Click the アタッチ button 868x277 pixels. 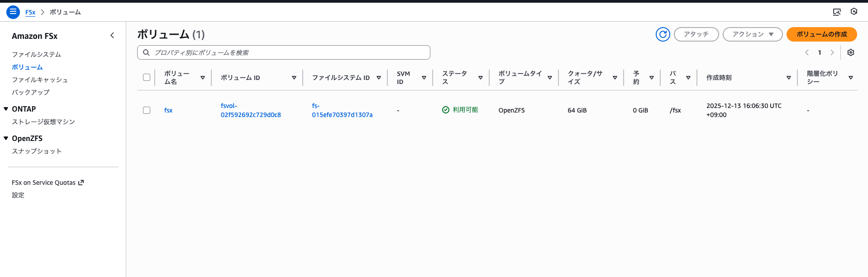pyautogui.click(x=696, y=34)
